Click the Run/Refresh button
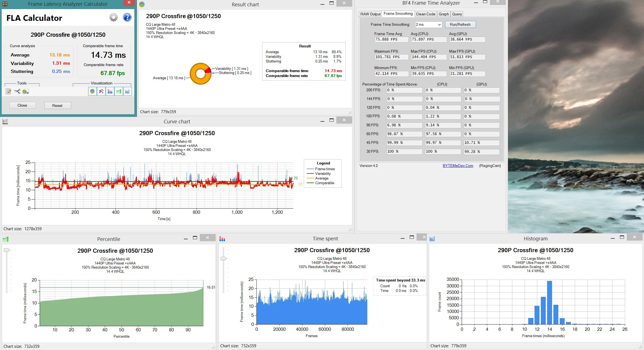Viewport: 644px width, 350px height. tap(460, 24)
